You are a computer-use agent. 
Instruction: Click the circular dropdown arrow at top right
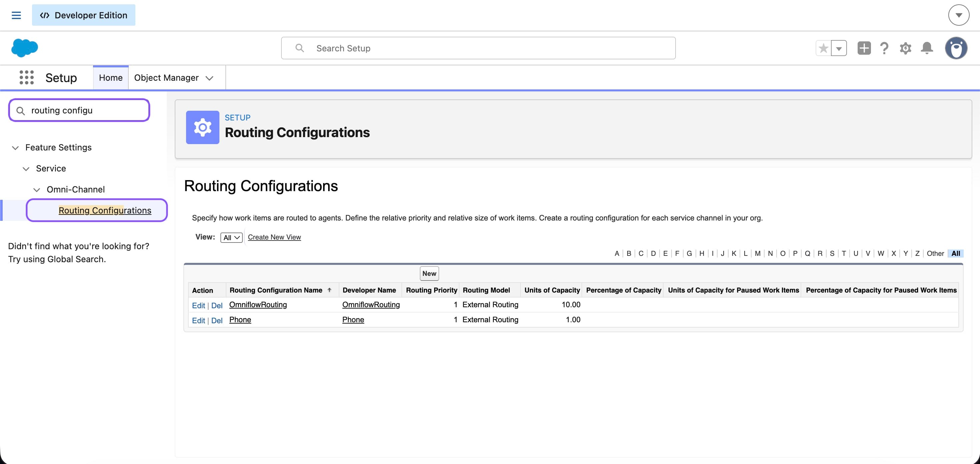click(959, 15)
